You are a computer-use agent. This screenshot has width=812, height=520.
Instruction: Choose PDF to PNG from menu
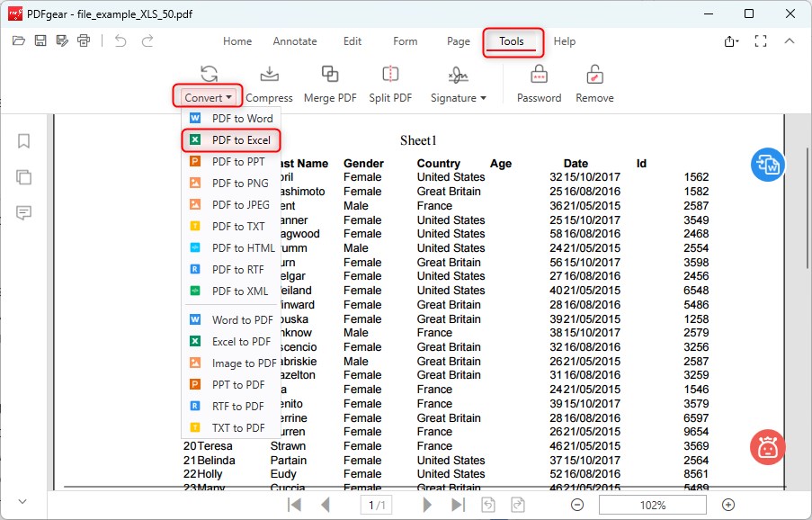click(231, 184)
